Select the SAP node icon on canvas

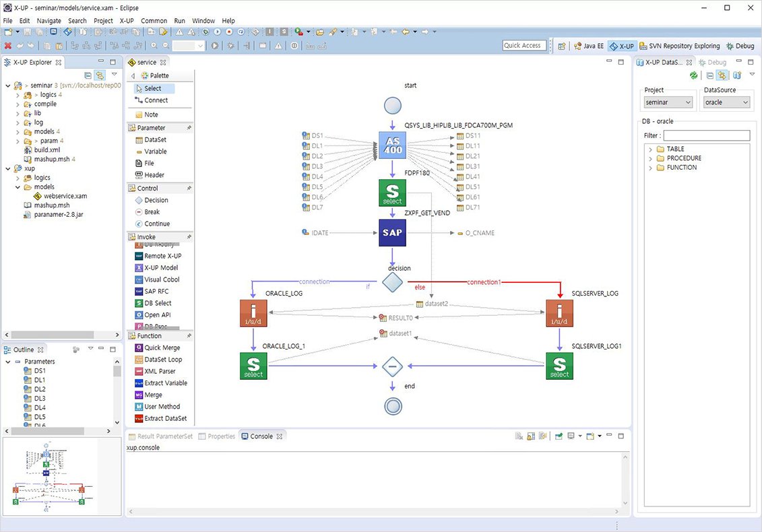(x=392, y=233)
